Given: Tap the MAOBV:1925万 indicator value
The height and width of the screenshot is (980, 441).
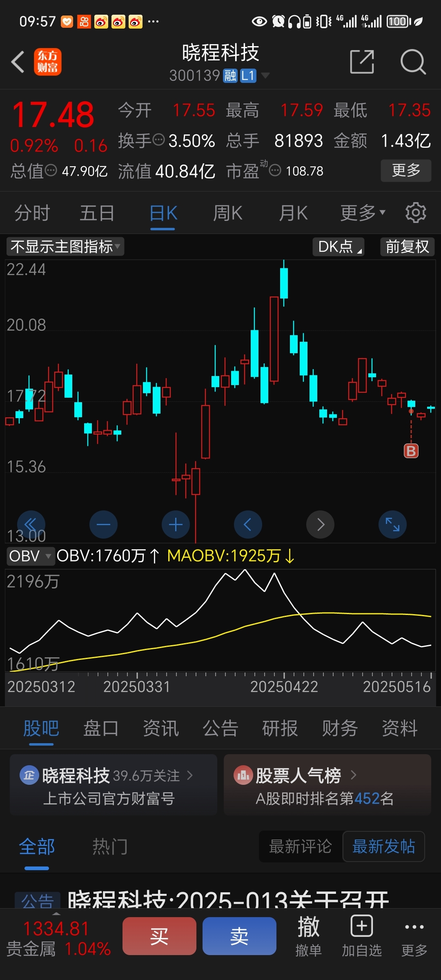Looking at the screenshot, I should (x=231, y=556).
